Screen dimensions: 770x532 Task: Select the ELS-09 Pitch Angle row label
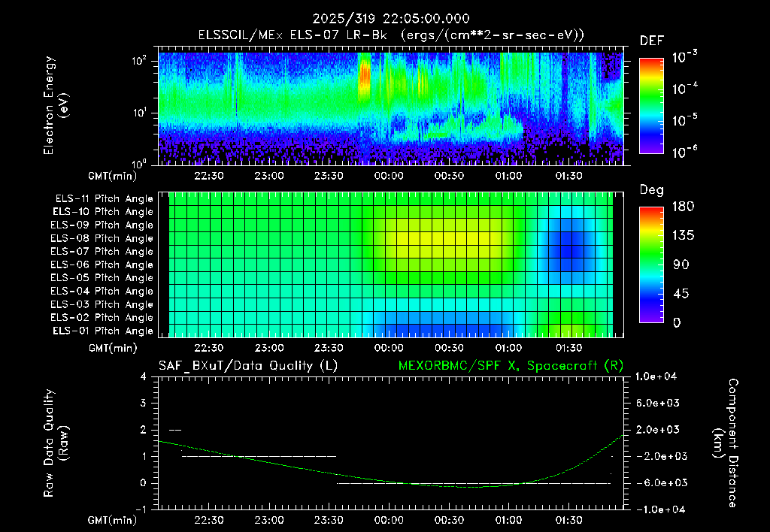102,225
